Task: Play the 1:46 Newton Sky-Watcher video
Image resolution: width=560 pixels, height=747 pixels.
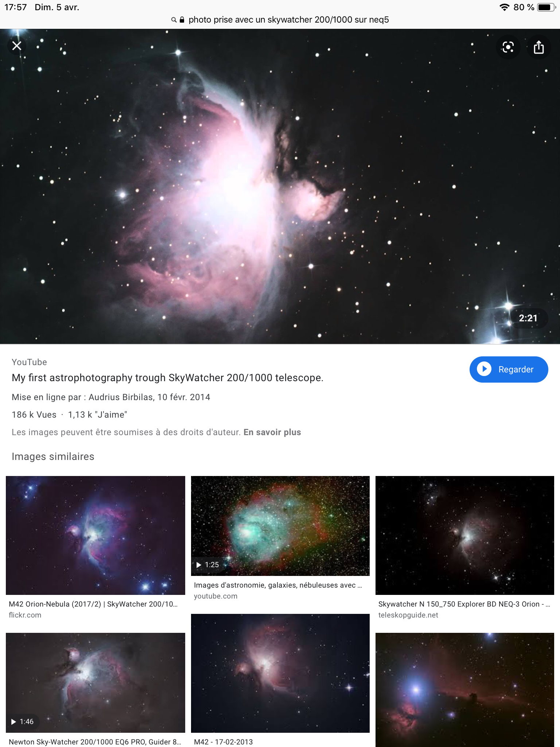Action: 96,682
